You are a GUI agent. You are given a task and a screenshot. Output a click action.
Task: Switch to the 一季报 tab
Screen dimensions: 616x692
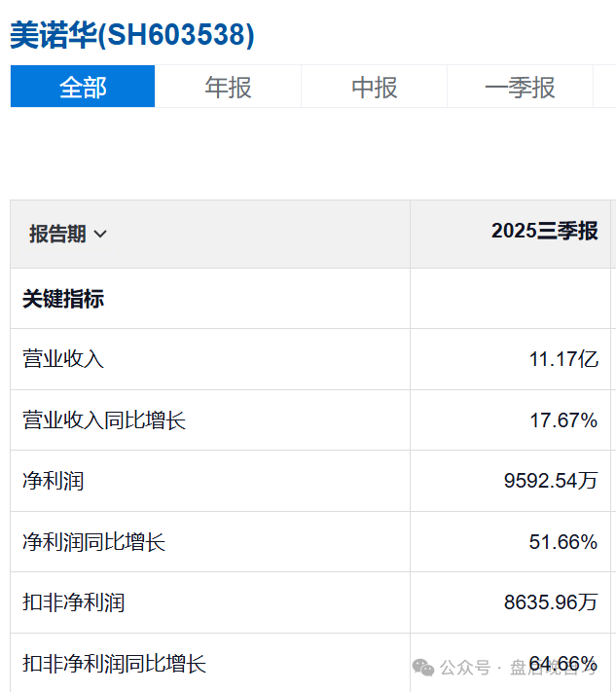[x=520, y=86]
